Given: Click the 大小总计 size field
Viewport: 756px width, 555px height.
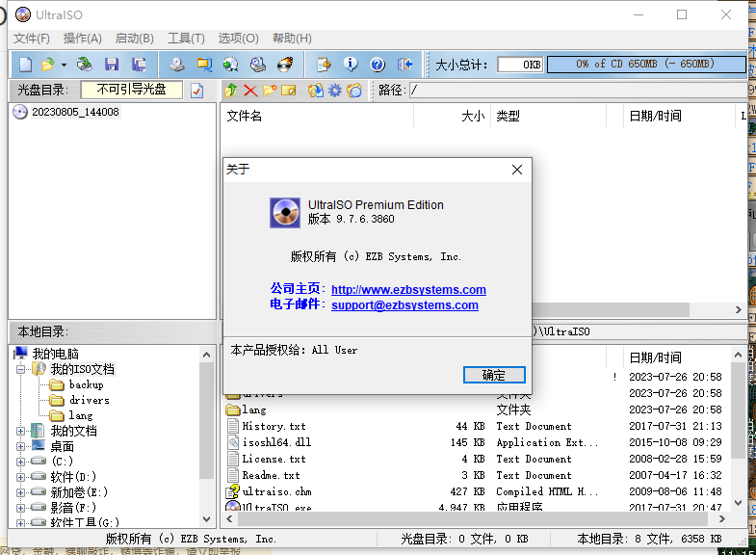Looking at the screenshot, I should pyautogui.click(x=520, y=65).
